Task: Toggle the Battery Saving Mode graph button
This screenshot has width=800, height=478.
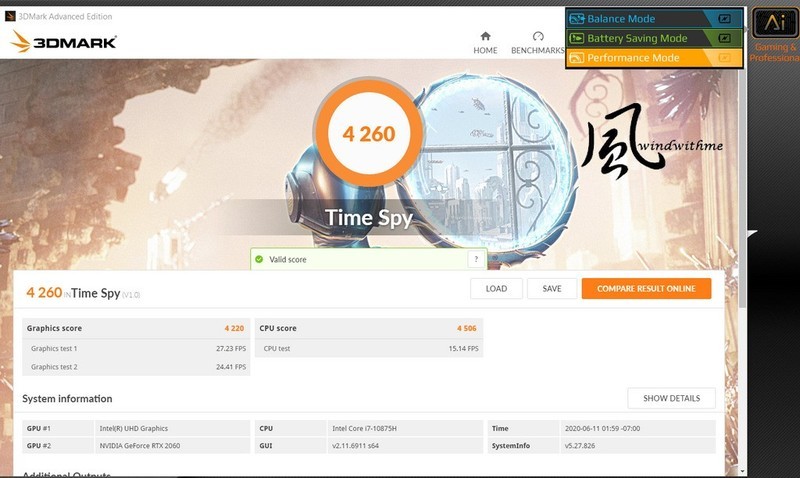Action: pyautogui.click(x=724, y=38)
